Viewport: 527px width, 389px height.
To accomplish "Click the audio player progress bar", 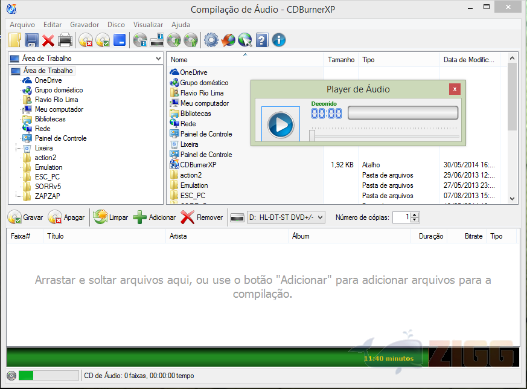I will [403, 113].
